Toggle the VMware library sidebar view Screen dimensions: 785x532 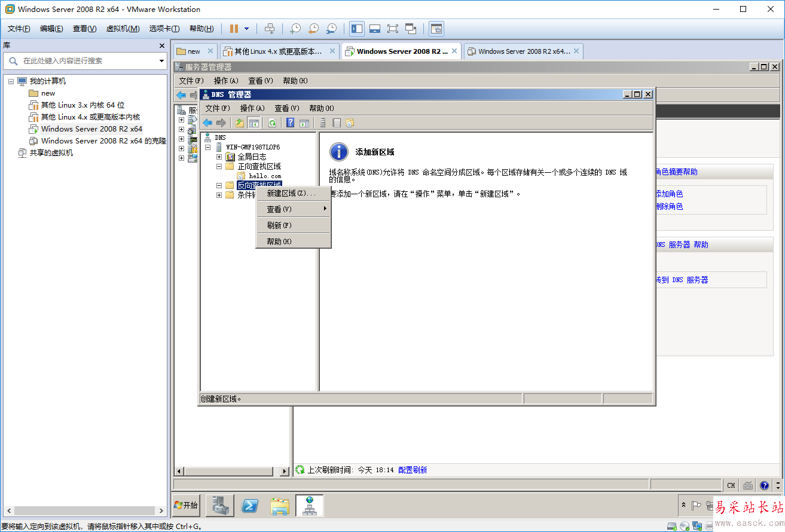point(357,28)
